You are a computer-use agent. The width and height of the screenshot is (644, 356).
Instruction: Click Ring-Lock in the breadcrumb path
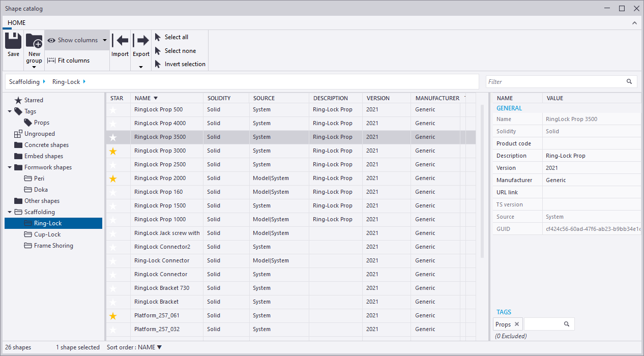click(x=66, y=82)
